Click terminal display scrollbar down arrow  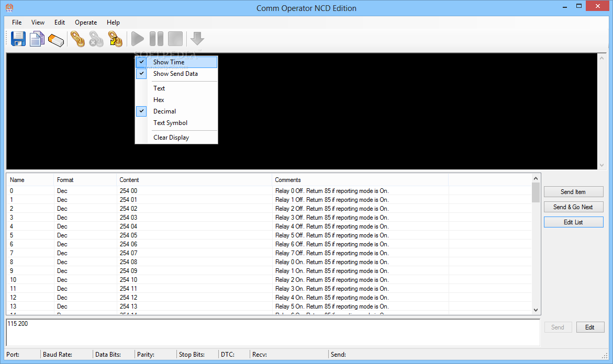pyautogui.click(x=601, y=165)
